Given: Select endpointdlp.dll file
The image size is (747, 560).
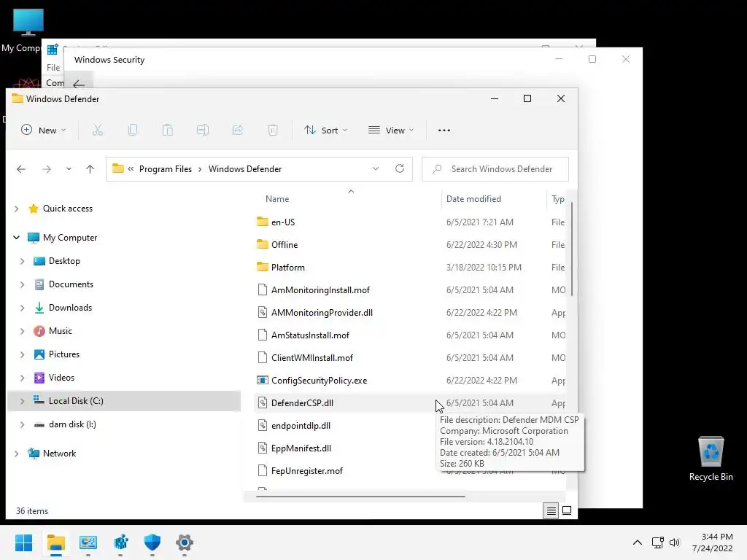Looking at the screenshot, I should (x=301, y=426).
